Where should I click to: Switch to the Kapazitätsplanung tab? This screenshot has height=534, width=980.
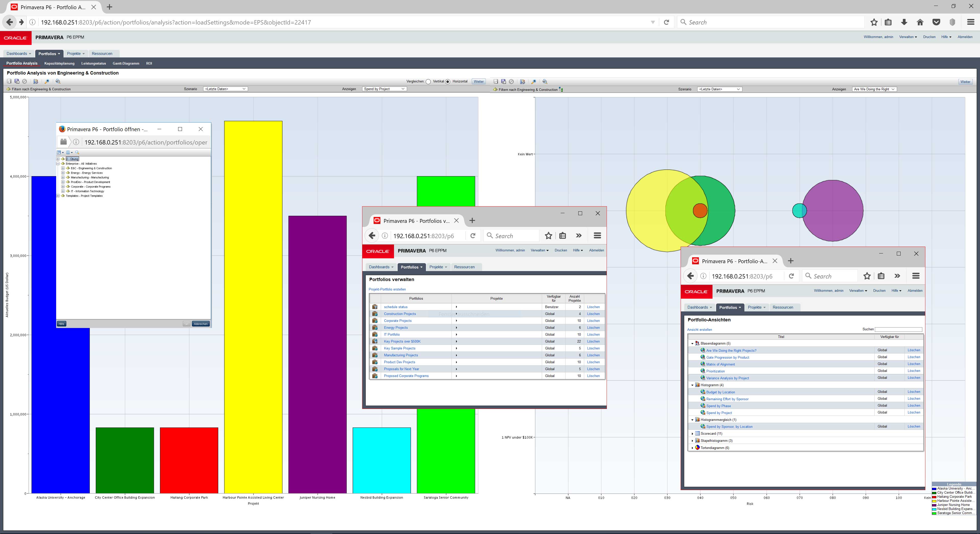59,63
